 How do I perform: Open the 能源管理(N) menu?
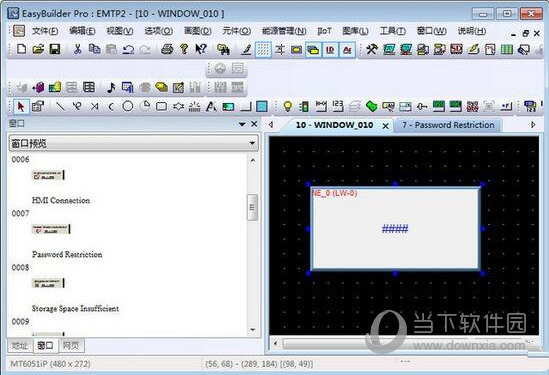284,31
